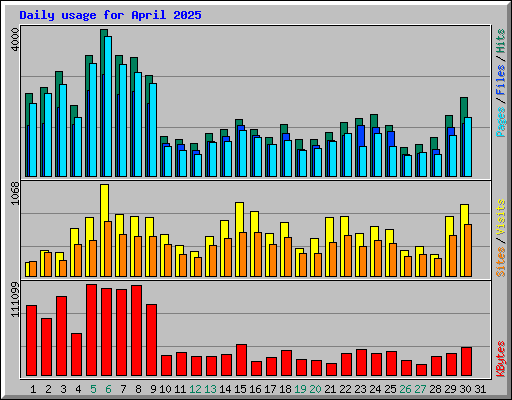
Task: Select day 1 on the x-axis
Action: (x=33, y=389)
